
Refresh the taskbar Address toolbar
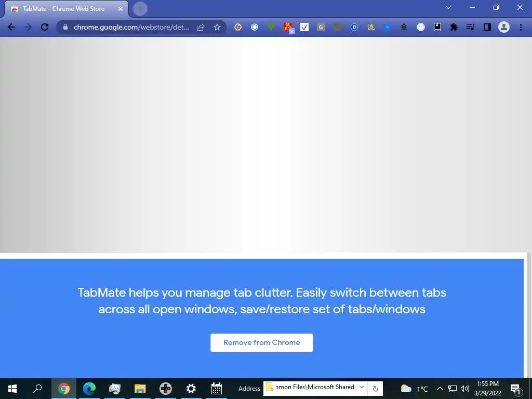click(376, 389)
